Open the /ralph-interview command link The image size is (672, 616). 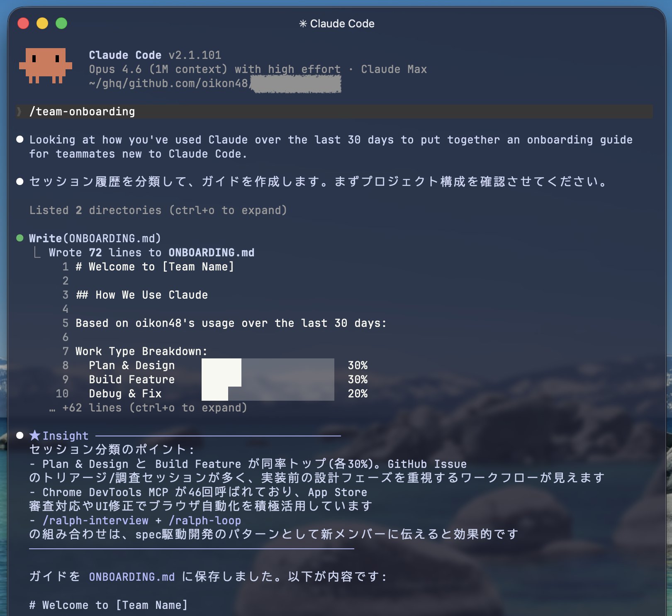pos(95,521)
